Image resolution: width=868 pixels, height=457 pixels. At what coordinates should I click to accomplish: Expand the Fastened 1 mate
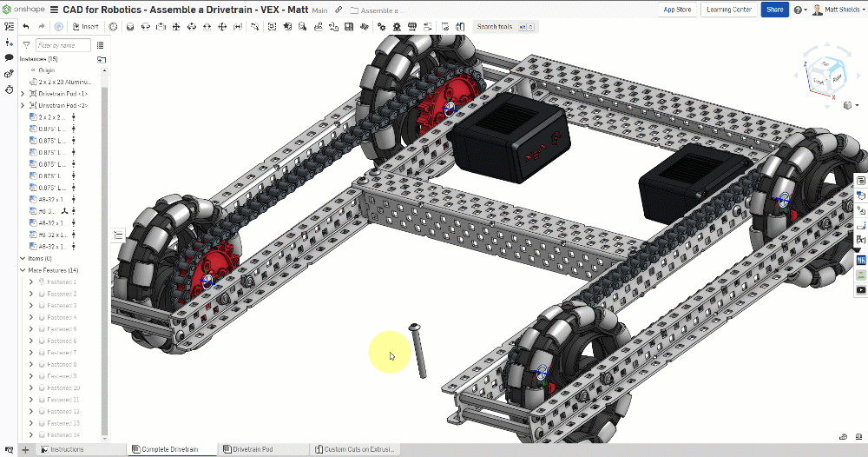click(x=31, y=282)
